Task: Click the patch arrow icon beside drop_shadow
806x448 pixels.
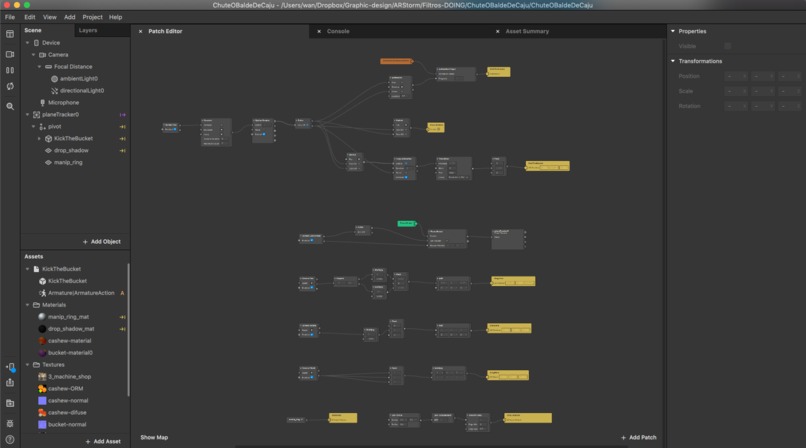Action: pos(122,151)
